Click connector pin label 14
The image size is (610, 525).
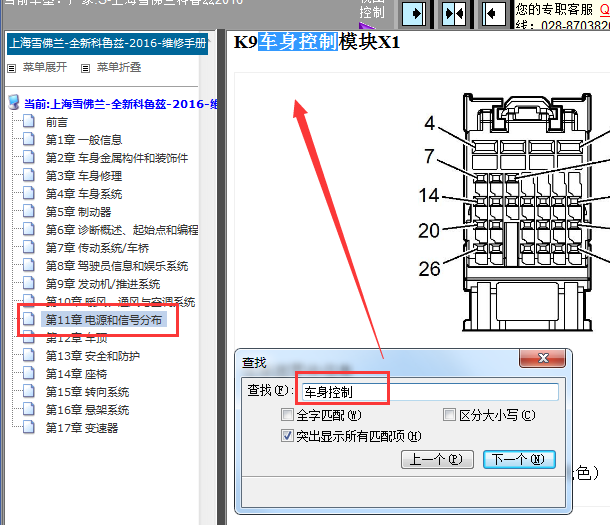[428, 195]
